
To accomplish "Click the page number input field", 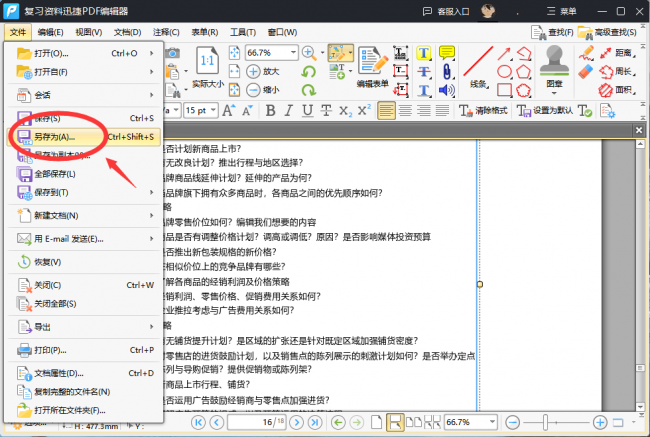I will click(257, 422).
